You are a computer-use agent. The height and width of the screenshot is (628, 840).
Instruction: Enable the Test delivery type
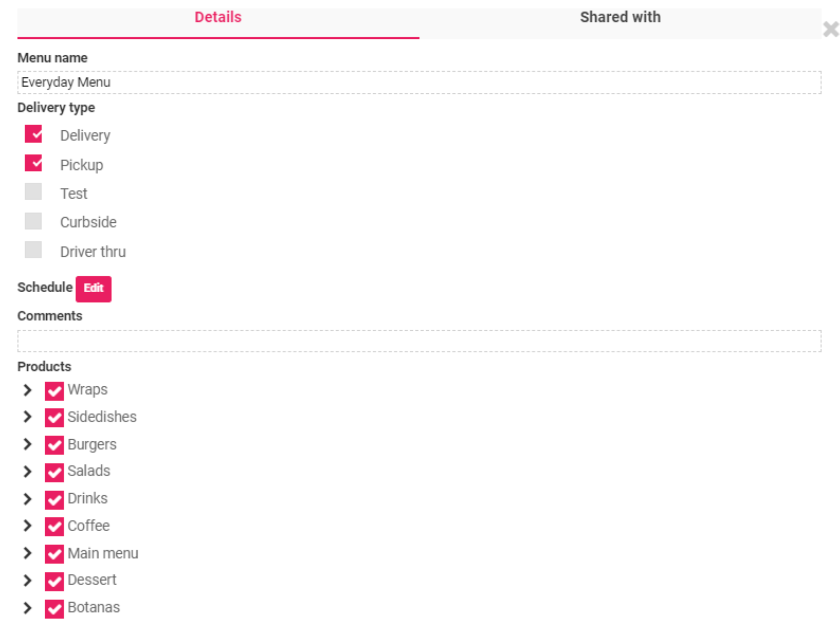(33, 191)
